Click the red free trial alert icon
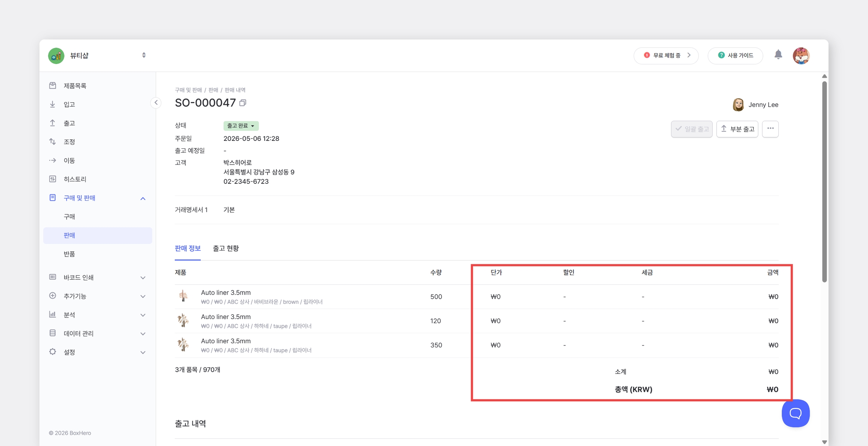The image size is (868, 446). (647, 55)
